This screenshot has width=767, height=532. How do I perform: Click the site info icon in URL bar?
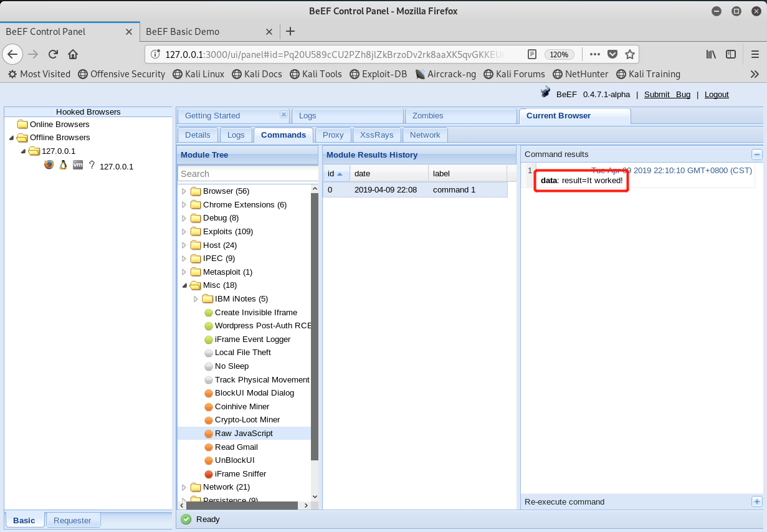156,54
